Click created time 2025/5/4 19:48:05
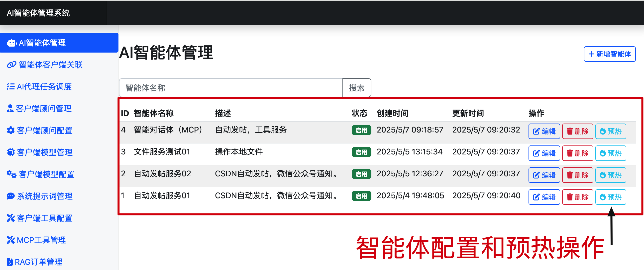The image size is (644, 270). 411,196
